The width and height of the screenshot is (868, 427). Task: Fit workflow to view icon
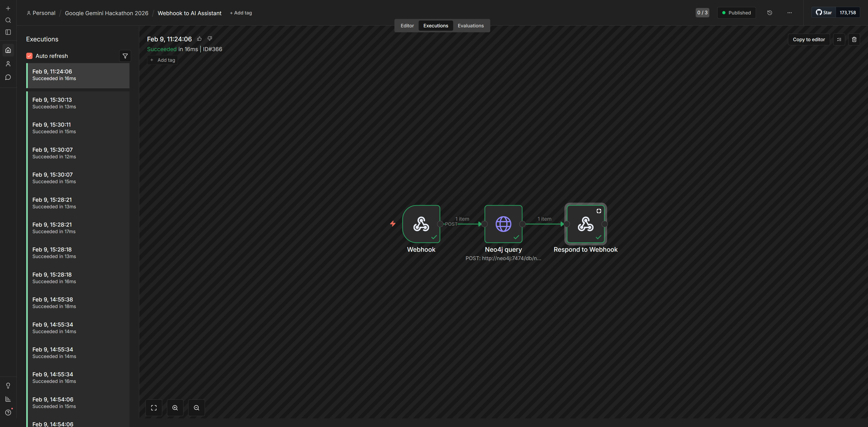click(154, 408)
